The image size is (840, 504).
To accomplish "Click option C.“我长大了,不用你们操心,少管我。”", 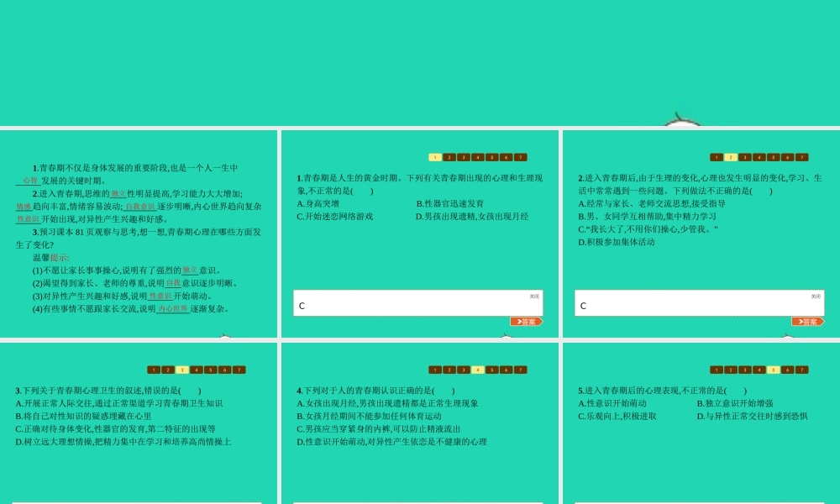I will [648, 229].
